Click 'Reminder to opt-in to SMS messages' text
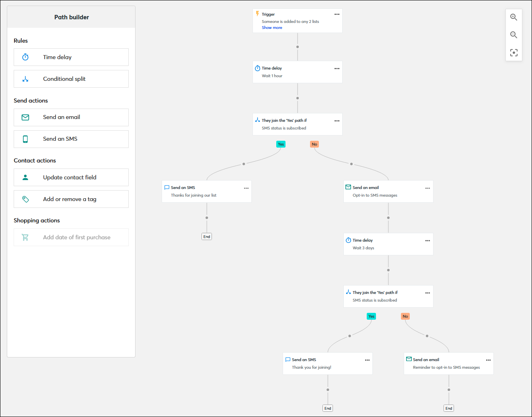 pos(446,368)
